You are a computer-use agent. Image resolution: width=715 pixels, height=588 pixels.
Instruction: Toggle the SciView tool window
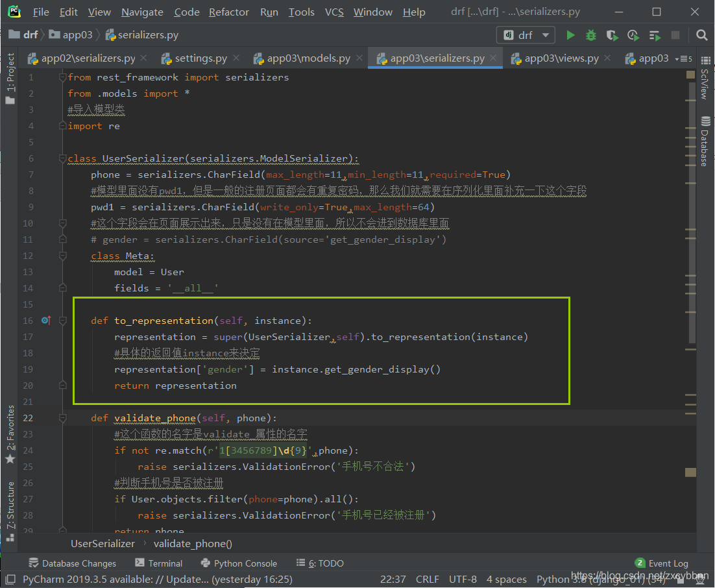point(705,77)
